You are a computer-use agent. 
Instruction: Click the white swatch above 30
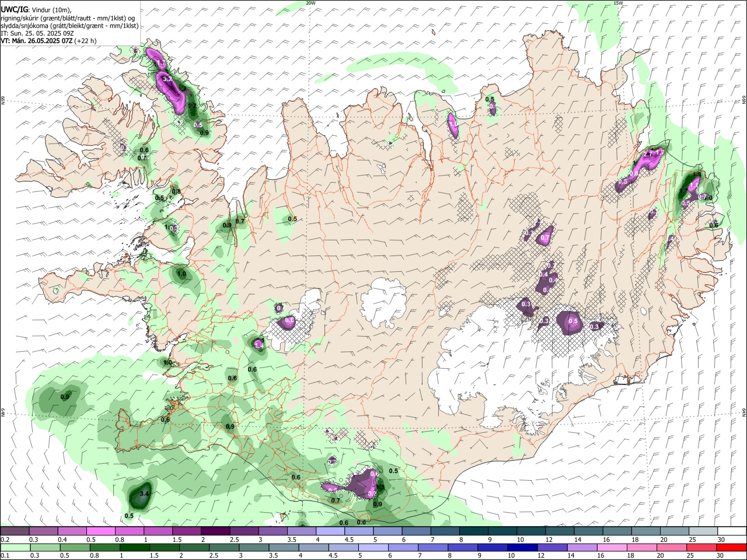[731, 531]
